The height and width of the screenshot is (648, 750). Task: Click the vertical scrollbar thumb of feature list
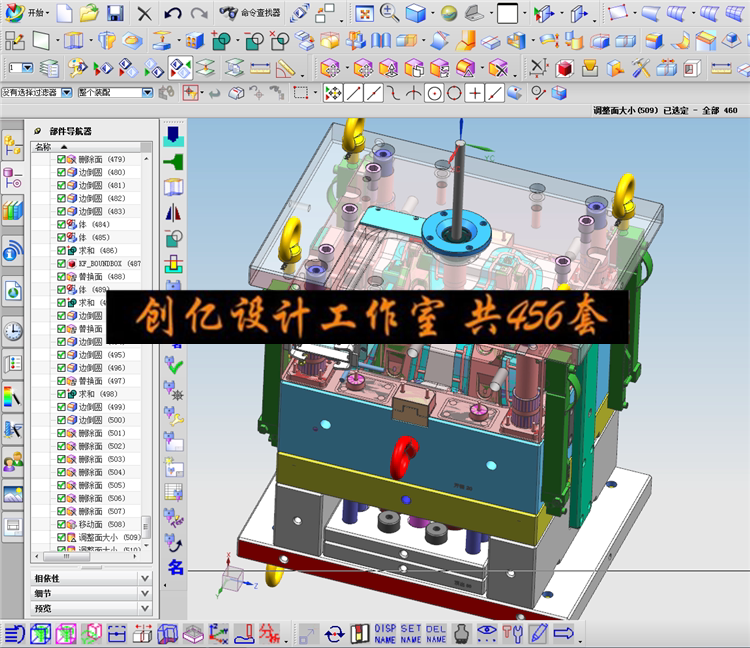point(146,526)
